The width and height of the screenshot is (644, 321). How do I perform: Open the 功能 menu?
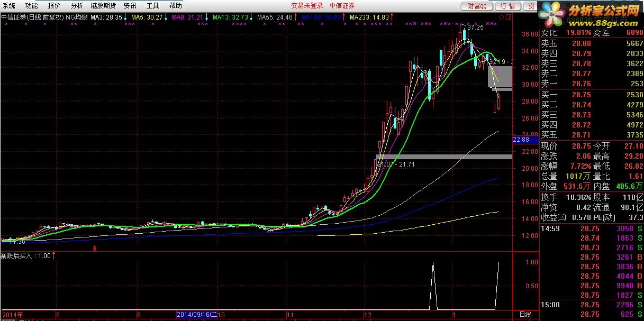click(x=32, y=6)
